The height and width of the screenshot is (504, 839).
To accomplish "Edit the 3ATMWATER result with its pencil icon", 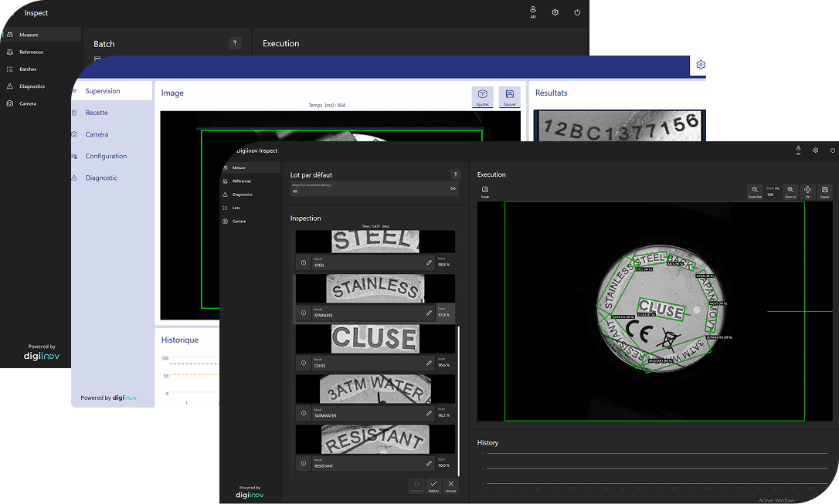I will tap(429, 413).
